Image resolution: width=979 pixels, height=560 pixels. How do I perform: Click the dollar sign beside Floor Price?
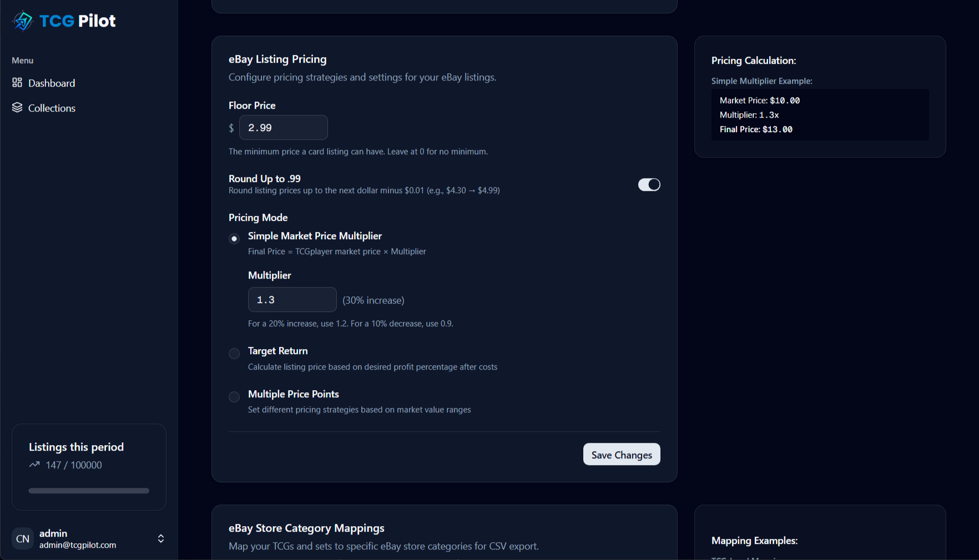point(231,128)
